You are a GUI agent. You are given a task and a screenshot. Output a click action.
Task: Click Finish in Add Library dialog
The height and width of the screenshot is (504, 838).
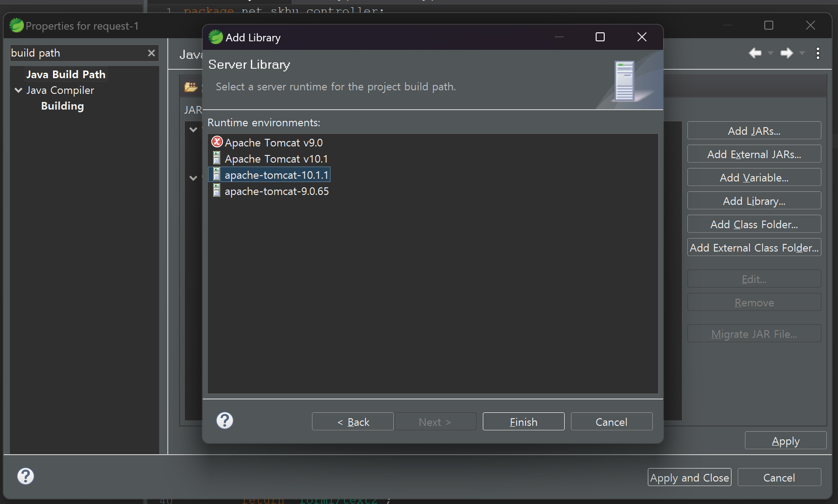coord(524,422)
